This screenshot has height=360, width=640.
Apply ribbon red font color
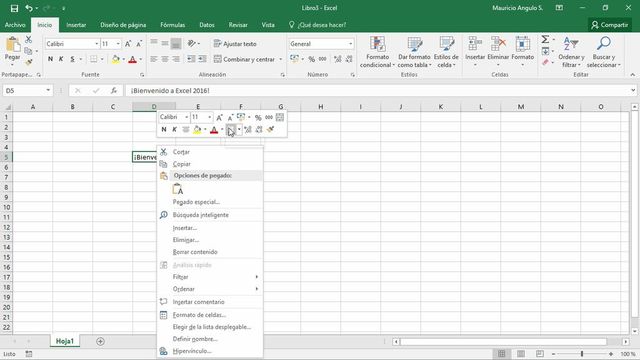[132, 59]
